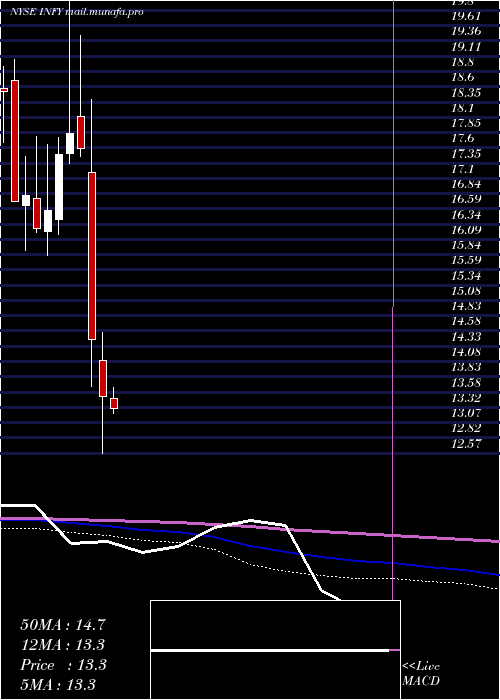
Task: Click the 19.36 price axis label
Action: pos(466,31)
